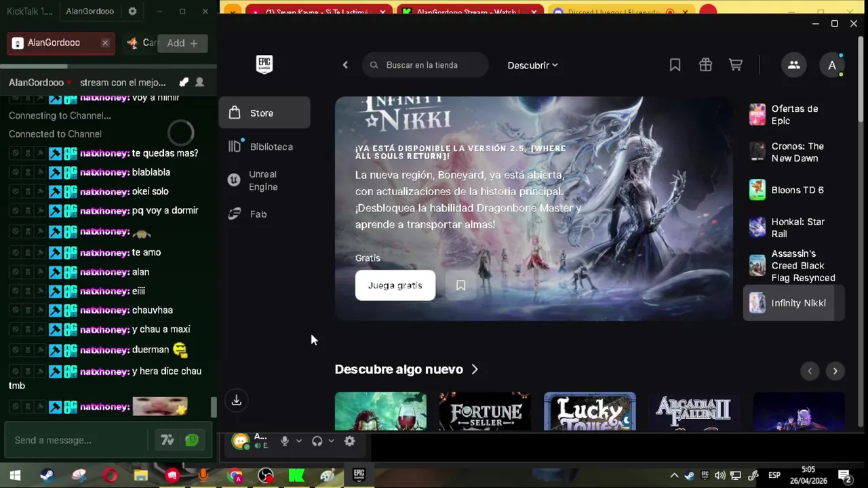Screen dimensions: 868x488
Task: Open the gift icon in store header
Action: pos(705,65)
